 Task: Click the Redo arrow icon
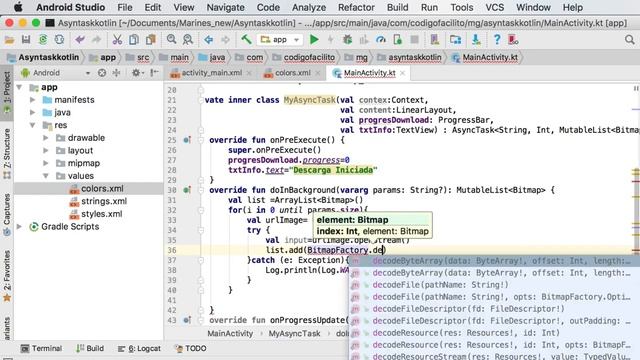[x=96, y=40]
